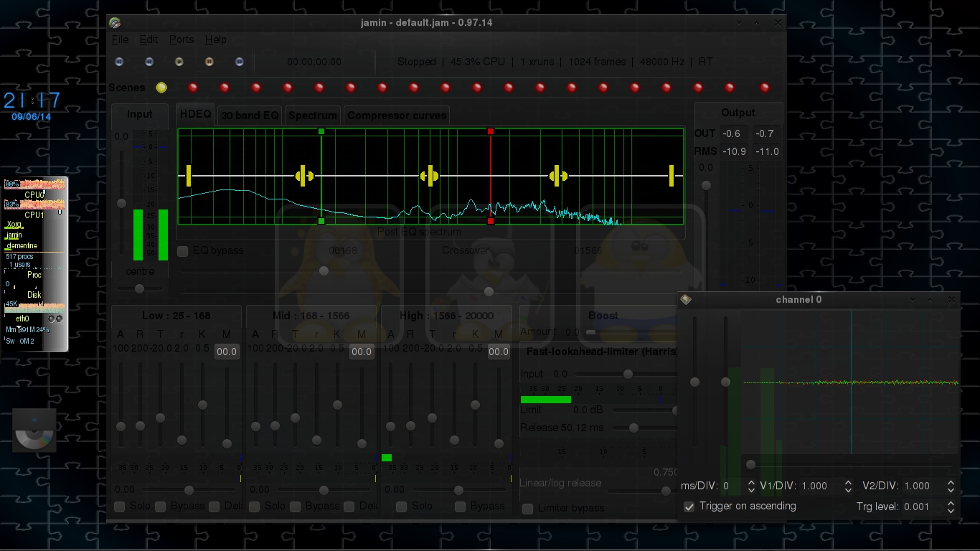Switch to the 30 band EQ tab

(x=250, y=115)
